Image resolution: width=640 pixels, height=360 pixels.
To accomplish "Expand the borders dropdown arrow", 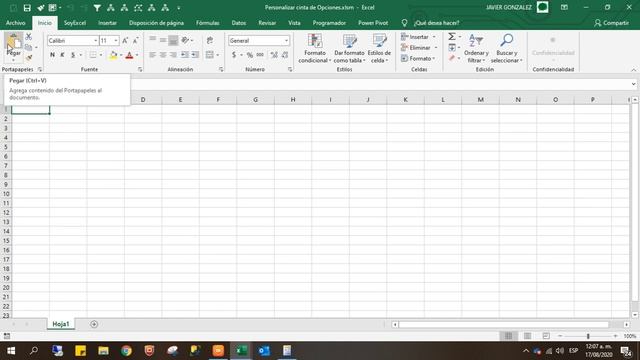I will (x=101, y=55).
